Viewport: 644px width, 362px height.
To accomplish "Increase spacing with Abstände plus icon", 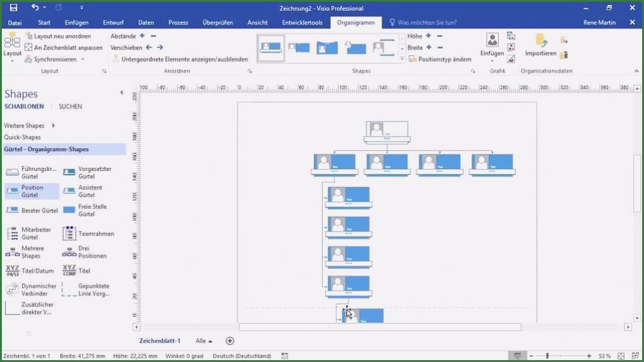I will [142, 36].
